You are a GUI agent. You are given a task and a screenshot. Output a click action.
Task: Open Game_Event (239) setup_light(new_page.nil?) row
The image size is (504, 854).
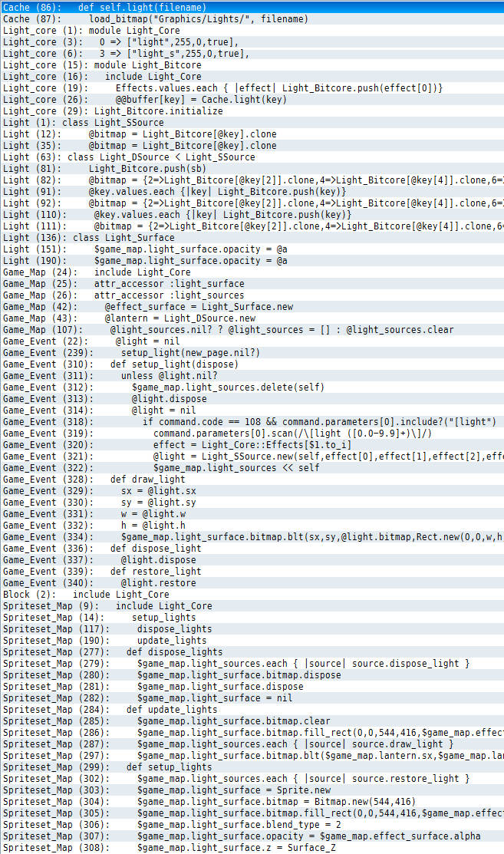[252, 353]
